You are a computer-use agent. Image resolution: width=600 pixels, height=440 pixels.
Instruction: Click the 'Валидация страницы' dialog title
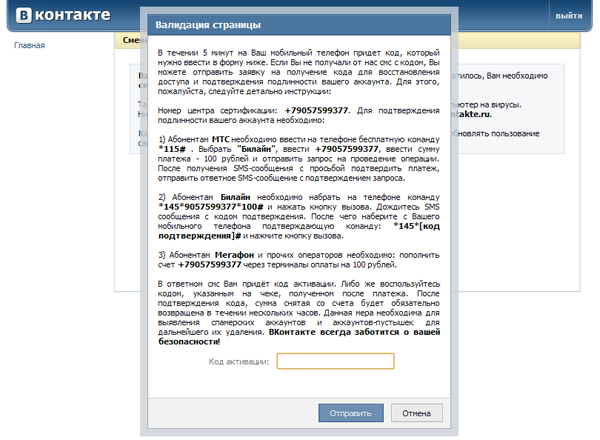click(208, 25)
